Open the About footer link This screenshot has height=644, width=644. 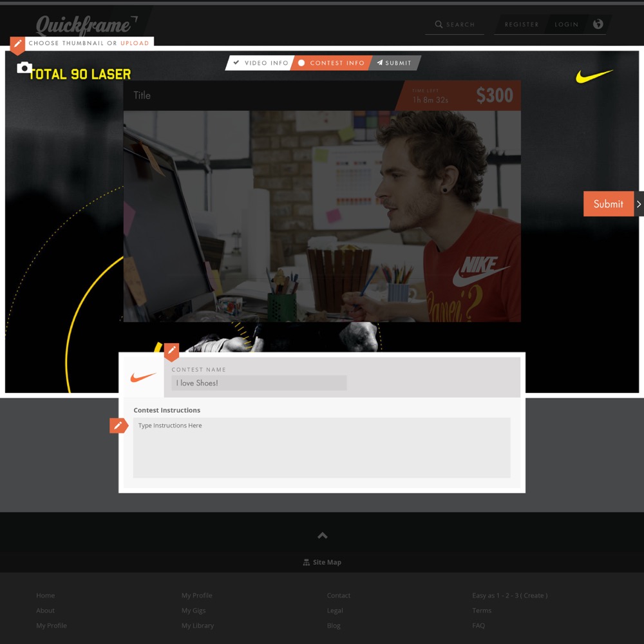[45, 611]
